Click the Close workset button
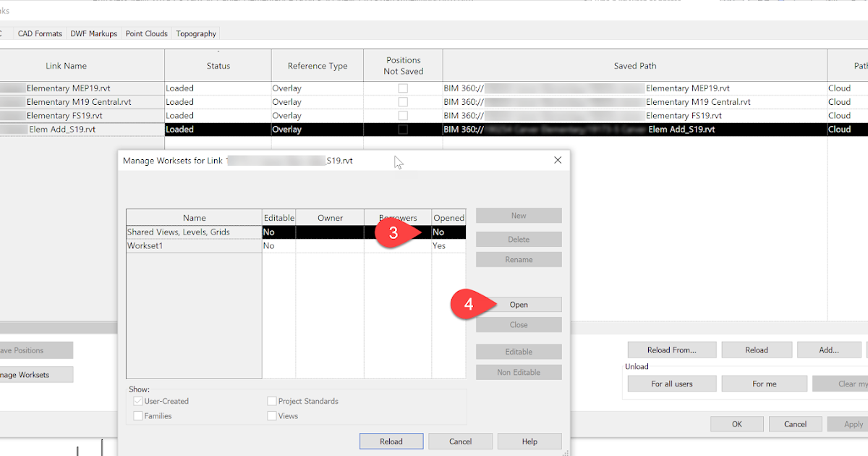 pyautogui.click(x=518, y=324)
